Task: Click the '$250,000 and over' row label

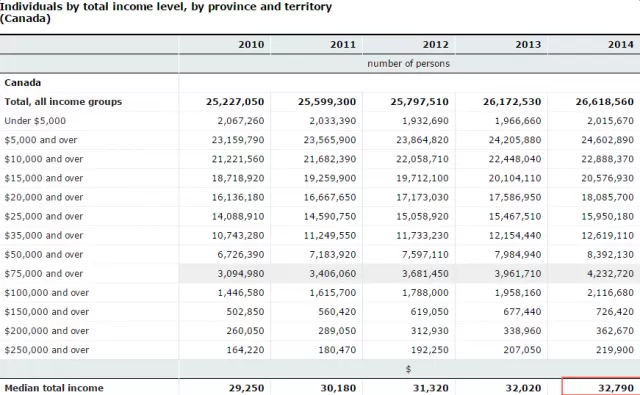Action: [47, 350]
